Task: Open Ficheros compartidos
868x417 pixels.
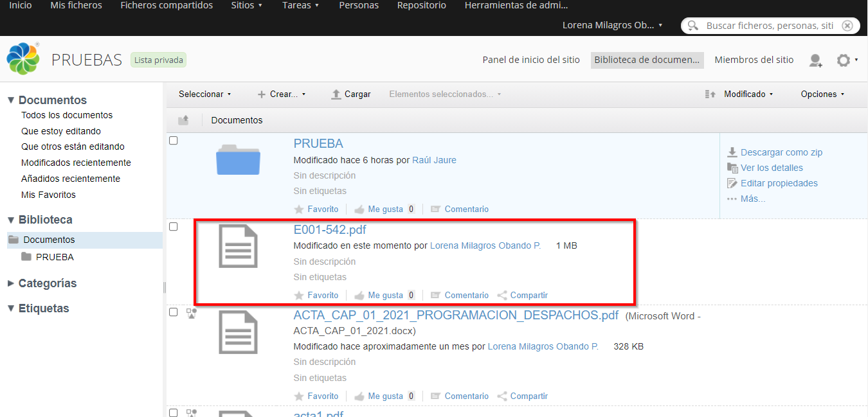Action: [167, 5]
